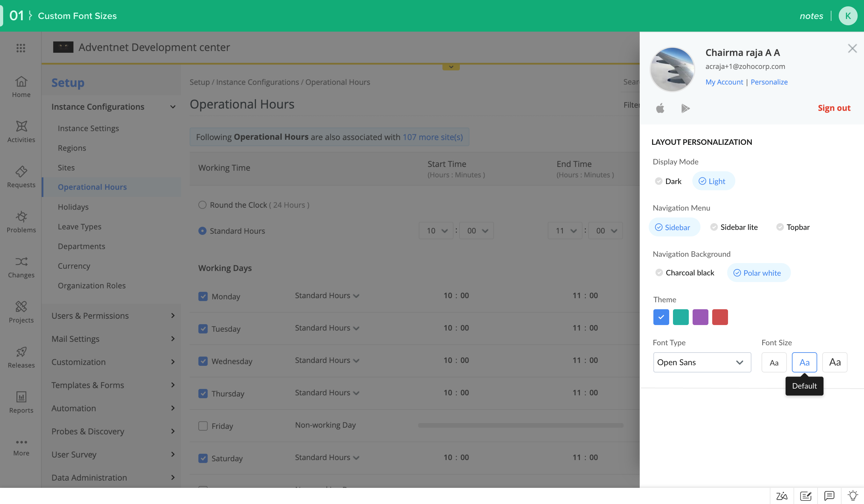The height and width of the screenshot is (504, 864).
Task: Select Charcoal black navigation background
Action: pyautogui.click(x=685, y=273)
